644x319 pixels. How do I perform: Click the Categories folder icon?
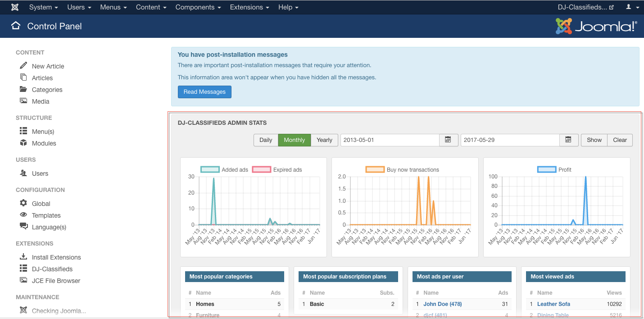click(x=23, y=89)
